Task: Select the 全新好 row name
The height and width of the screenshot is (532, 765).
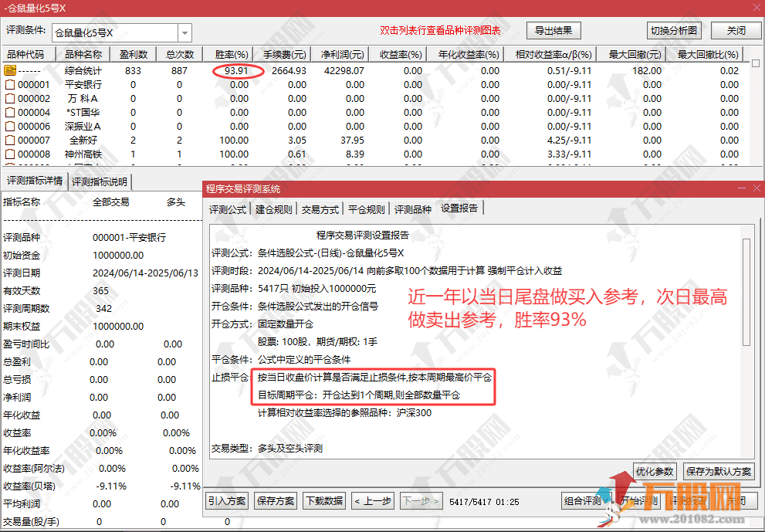Action: [x=83, y=140]
